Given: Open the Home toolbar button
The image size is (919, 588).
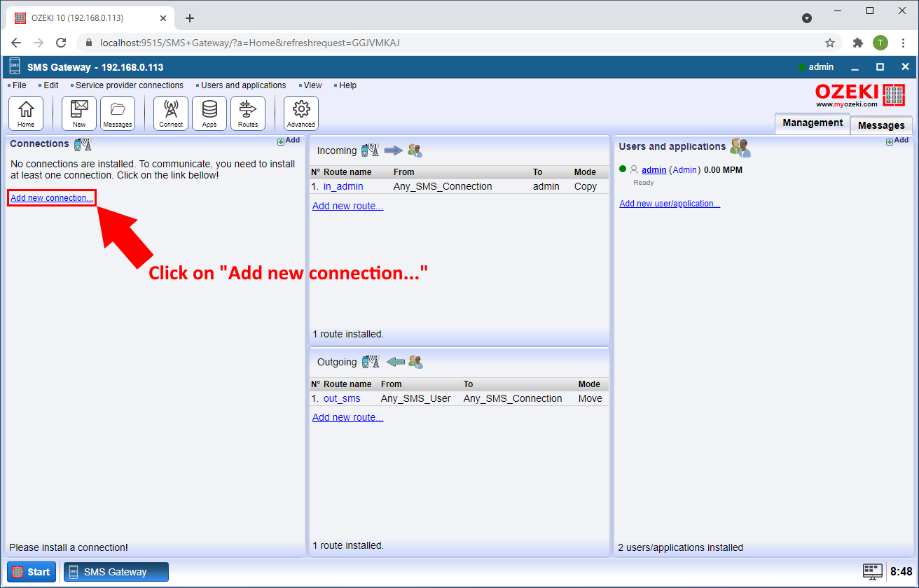Looking at the screenshot, I should (26, 113).
